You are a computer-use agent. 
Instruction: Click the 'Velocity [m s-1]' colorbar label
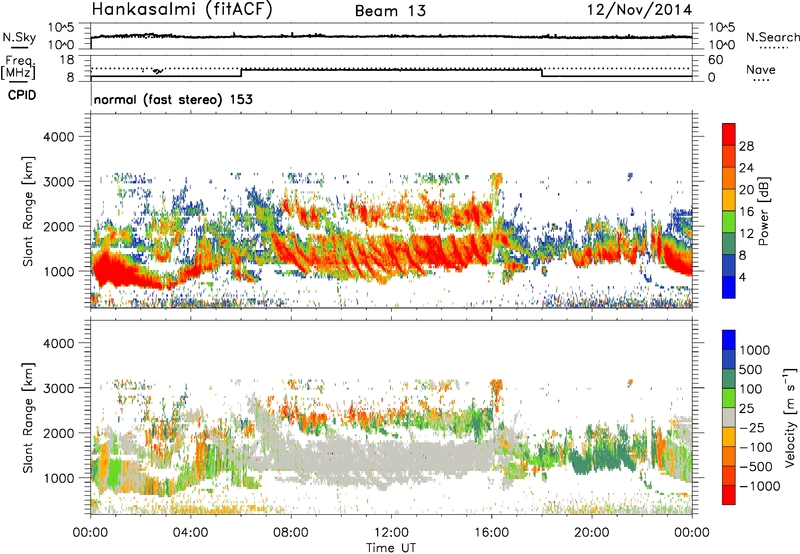coord(790,418)
